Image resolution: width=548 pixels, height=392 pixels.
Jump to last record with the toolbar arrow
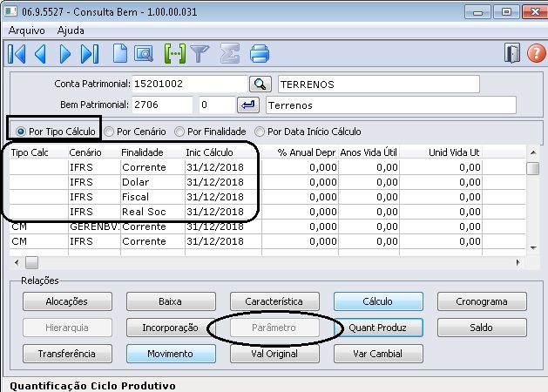click(90, 54)
